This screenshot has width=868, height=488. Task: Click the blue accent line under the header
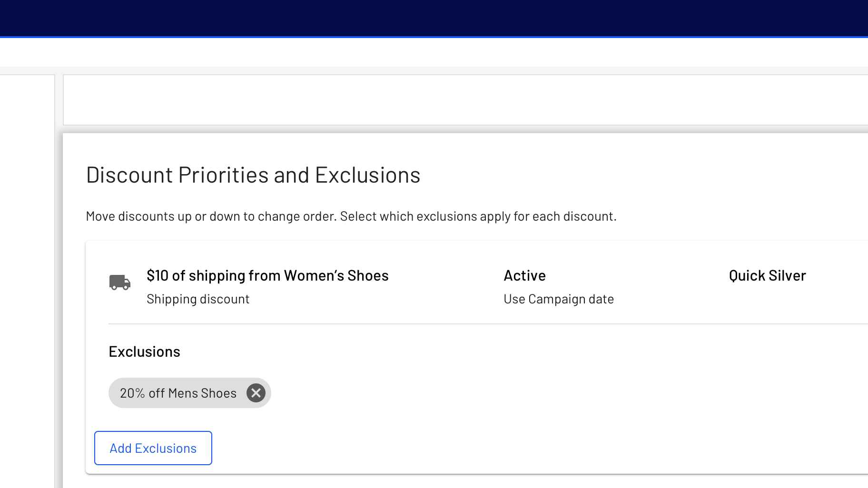coord(434,37)
